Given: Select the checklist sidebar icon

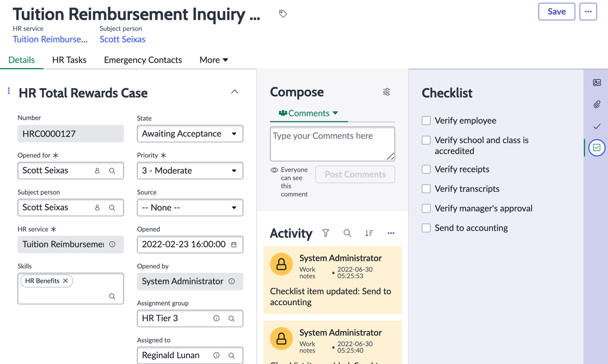Looking at the screenshot, I should coord(597,147).
